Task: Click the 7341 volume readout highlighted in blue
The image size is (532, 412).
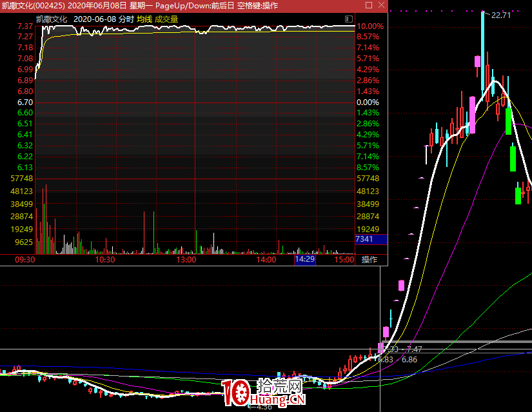Action: 365,239
